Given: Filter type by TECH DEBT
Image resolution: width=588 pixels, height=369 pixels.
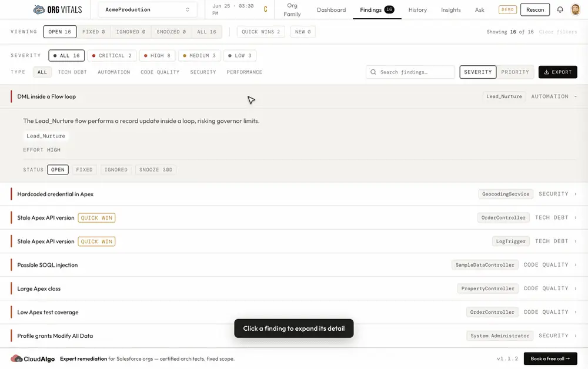Looking at the screenshot, I should tap(72, 72).
